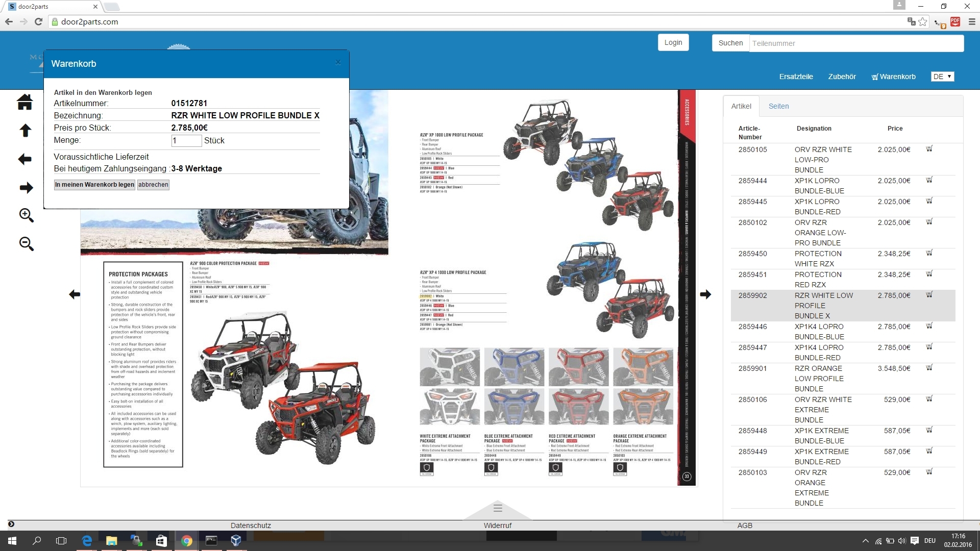
Task: Click the abbrechen button
Action: (x=153, y=185)
